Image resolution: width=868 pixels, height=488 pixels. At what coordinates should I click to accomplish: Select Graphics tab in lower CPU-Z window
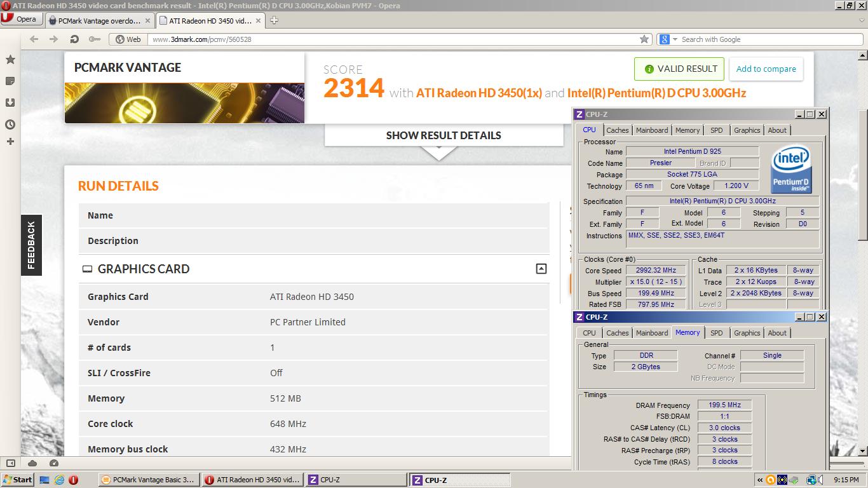click(747, 333)
